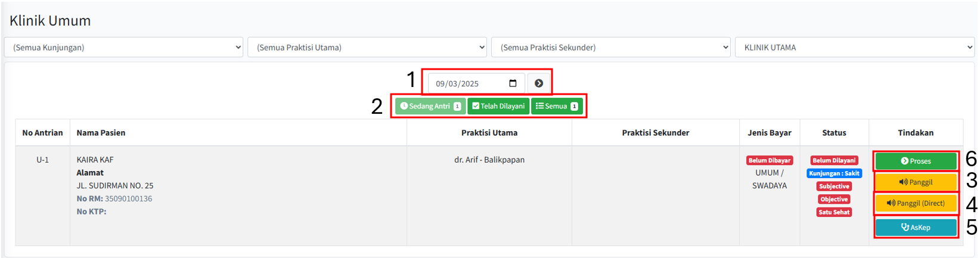Click the Objective status badge
Viewport: 980px width, 258px height.
[834, 200]
